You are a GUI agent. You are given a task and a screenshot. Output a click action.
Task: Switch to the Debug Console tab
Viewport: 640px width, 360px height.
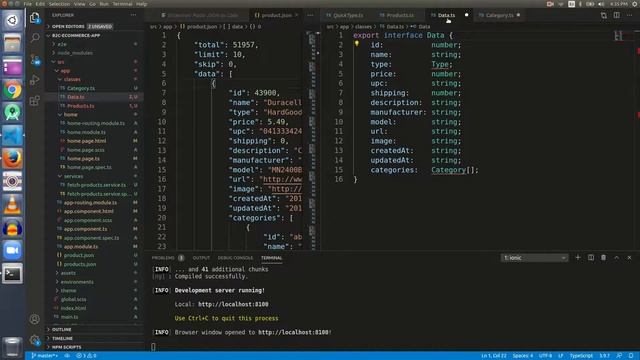[236, 258]
